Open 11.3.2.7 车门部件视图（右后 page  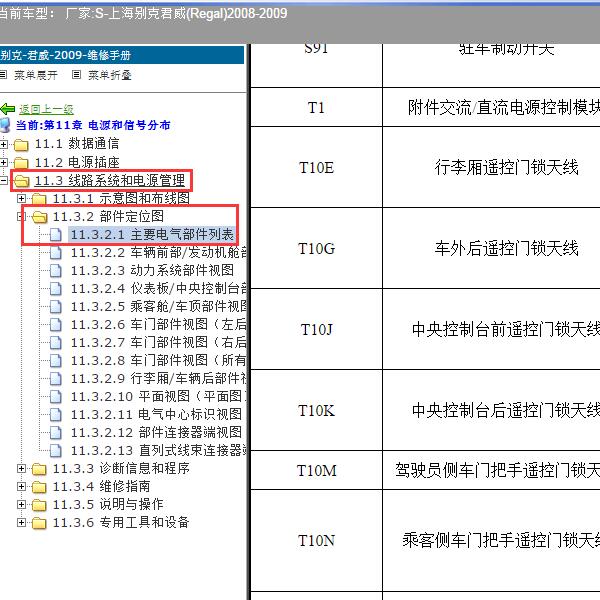click(158, 342)
